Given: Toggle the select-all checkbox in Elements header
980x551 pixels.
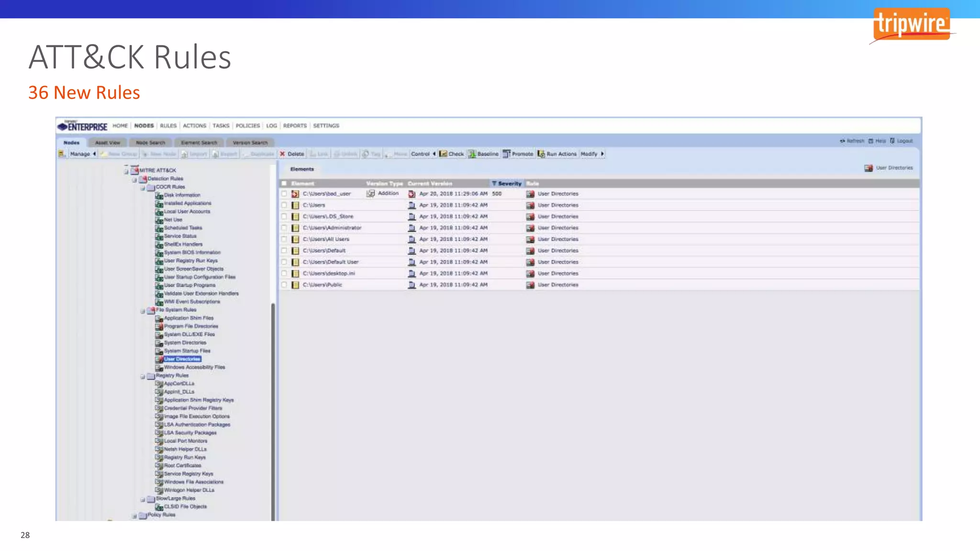Looking at the screenshot, I should (x=284, y=184).
